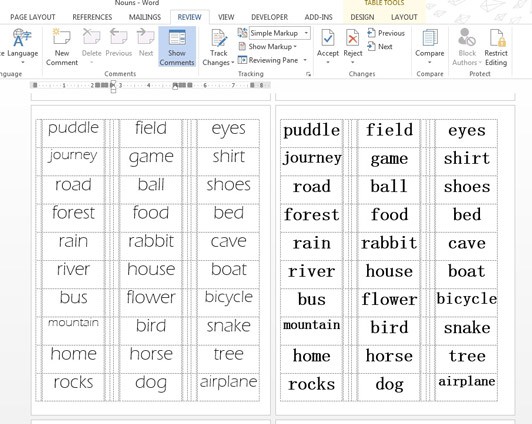
Task: Switch to the Page Layout tab
Action: click(33, 17)
